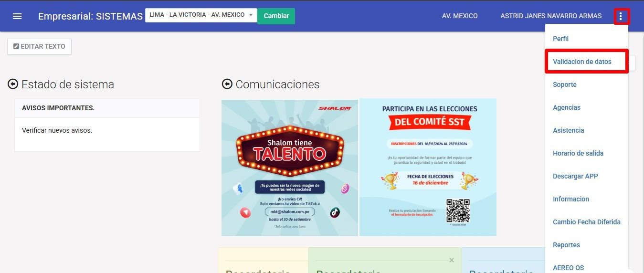This screenshot has width=644, height=273.
Task: Select Descargar APP option
Action: (575, 176)
